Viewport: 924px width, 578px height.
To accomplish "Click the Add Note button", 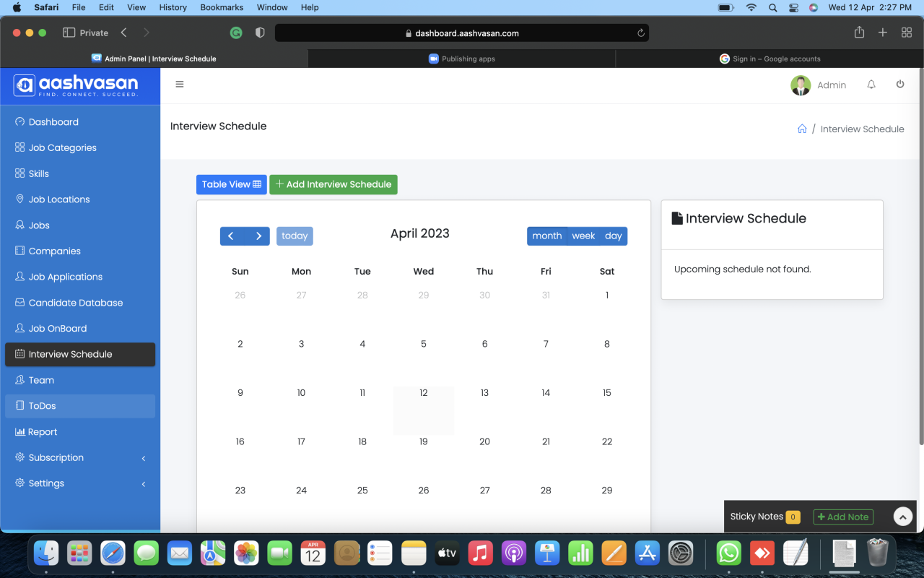I will [842, 517].
